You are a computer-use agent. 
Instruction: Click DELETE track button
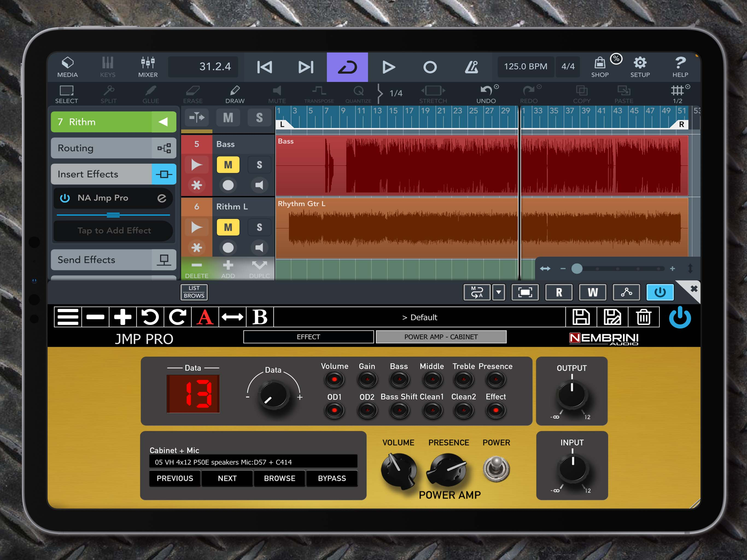197,269
